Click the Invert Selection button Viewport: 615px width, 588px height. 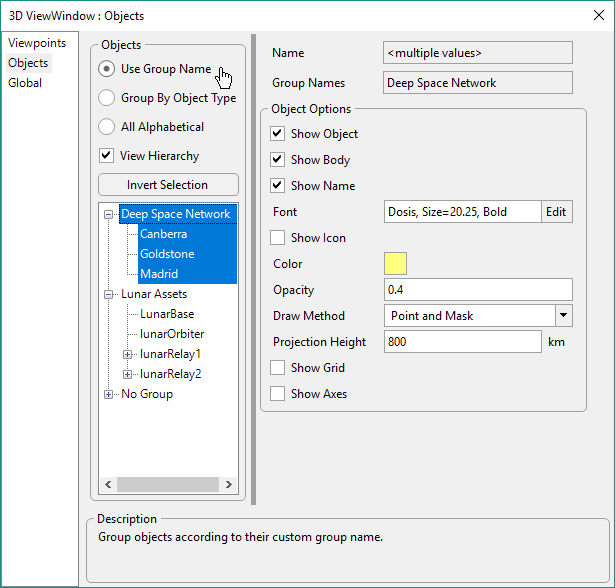[168, 184]
